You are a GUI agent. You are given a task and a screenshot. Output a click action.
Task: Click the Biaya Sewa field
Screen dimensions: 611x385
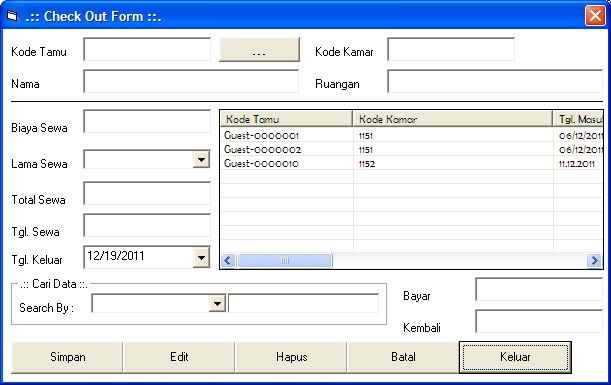tap(147, 122)
